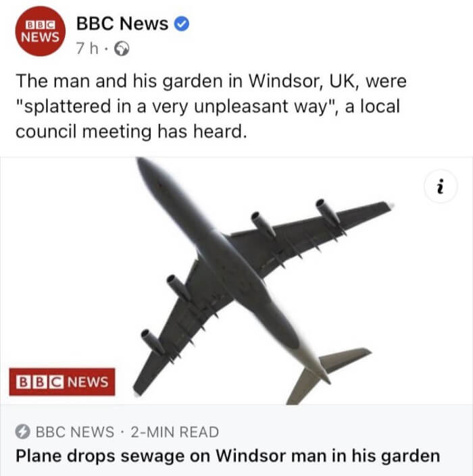Image resolution: width=473 pixels, height=476 pixels.
Task: Click the blue verified checkmark badge
Action: coord(181,24)
